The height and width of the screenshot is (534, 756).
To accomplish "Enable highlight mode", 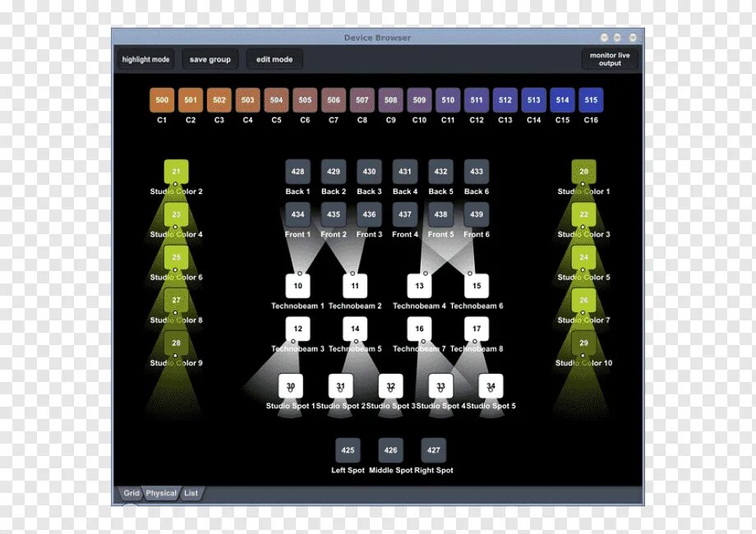I will click(145, 59).
